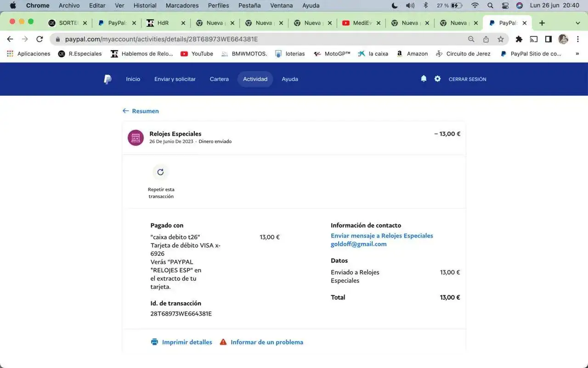
Task: Toggle the Chrome side panel
Action: tap(548, 39)
